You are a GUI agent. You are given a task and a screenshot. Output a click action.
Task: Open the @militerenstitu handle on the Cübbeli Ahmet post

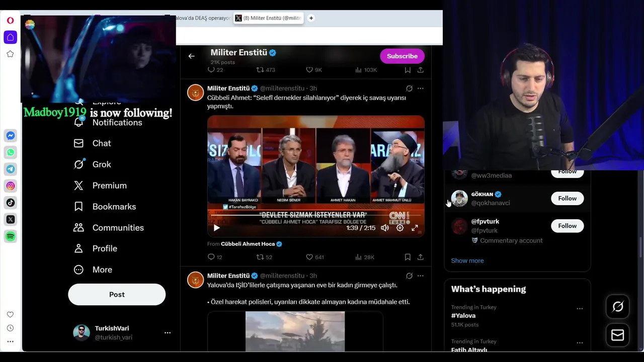(x=282, y=88)
